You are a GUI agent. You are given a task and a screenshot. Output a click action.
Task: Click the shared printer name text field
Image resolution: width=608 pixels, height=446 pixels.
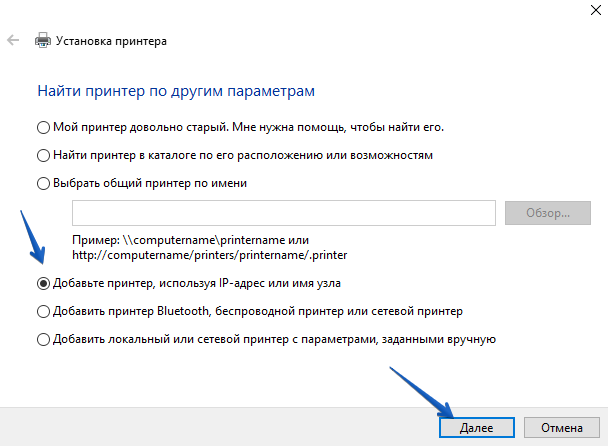point(283,213)
